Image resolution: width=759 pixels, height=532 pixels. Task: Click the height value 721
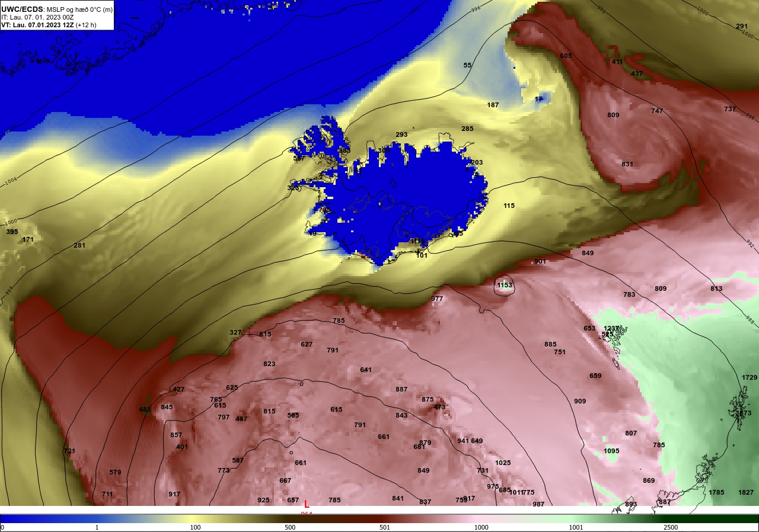click(x=69, y=451)
